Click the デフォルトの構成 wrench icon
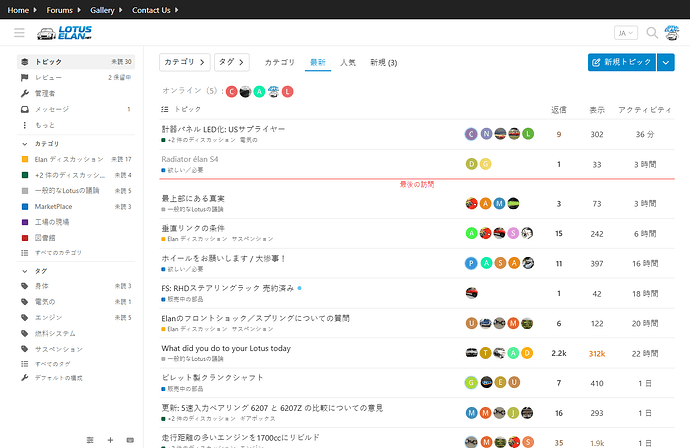Image resolution: width=690 pixels, height=448 pixels. (x=25, y=378)
